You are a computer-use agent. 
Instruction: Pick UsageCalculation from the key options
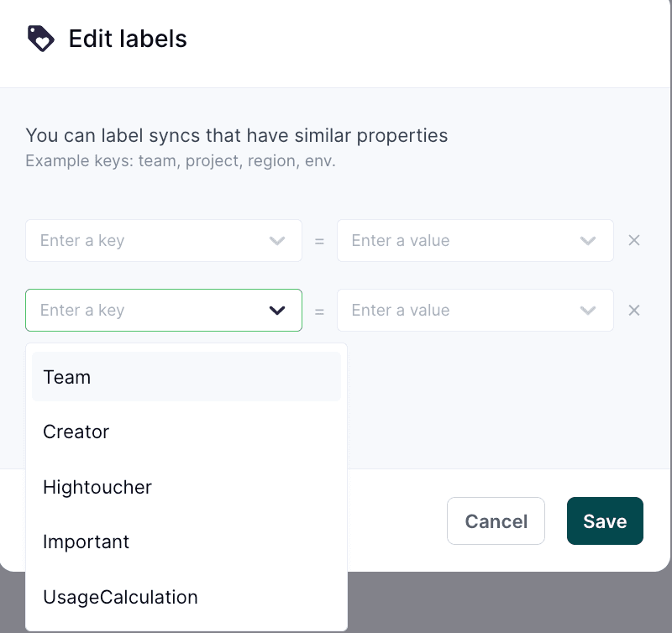pos(186,597)
